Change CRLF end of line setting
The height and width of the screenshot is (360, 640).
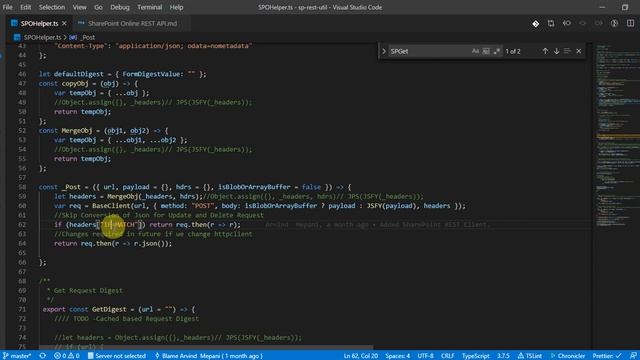[448, 356]
